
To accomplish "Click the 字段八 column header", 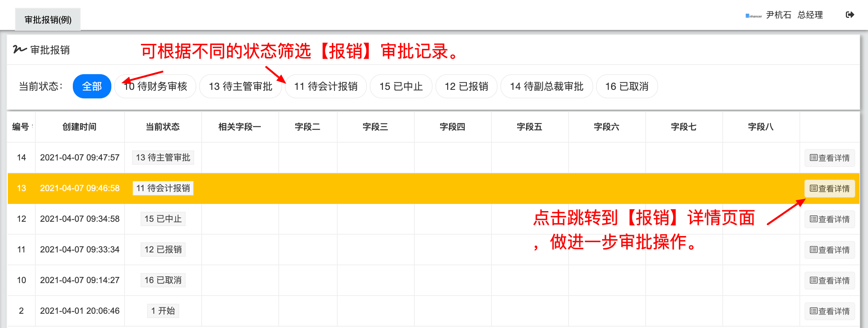I will pyautogui.click(x=761, y=127).
